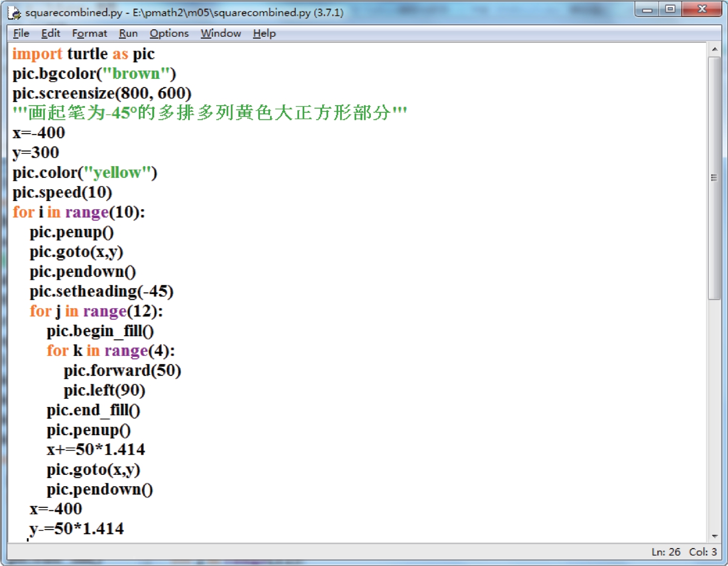The height and width of the screenshot is (566, 728).
Task: Maximize the squarecombined.py window
Action: [x=670, y=9]
